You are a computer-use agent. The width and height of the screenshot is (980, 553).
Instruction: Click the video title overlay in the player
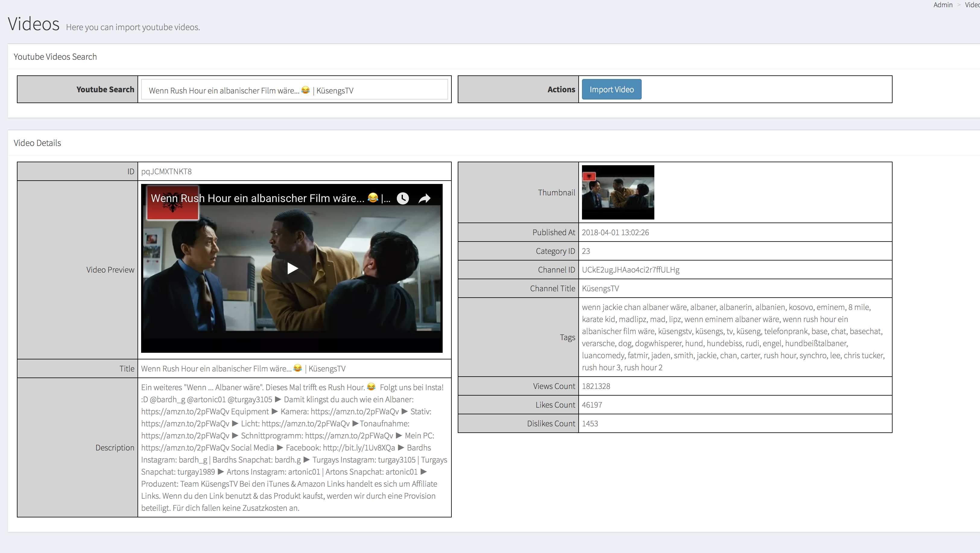click(x=270, y=198)
